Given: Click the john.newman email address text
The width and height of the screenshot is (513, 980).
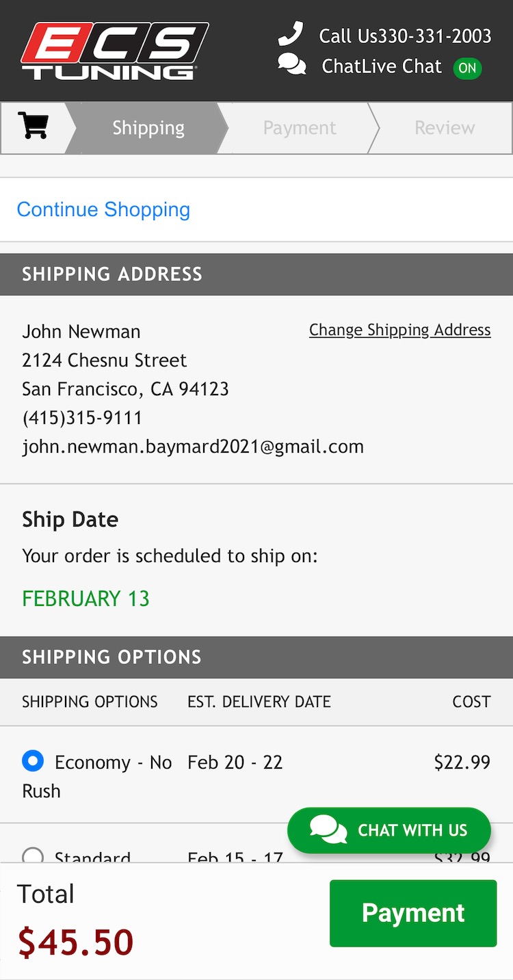Looking at the screenshot, I should click(x=193, y=447).
